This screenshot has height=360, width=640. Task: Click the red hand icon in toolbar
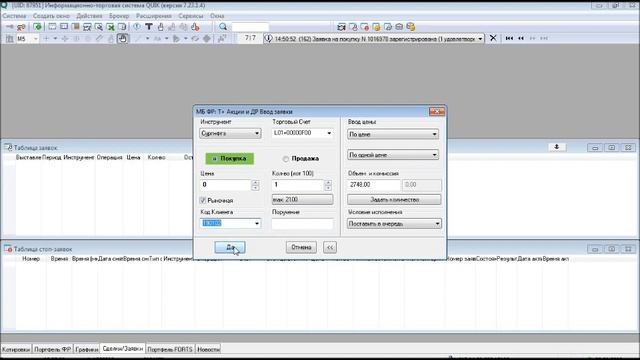(195, 27)
